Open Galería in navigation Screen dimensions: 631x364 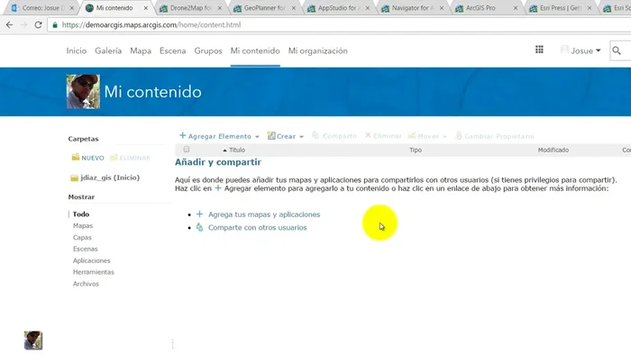(108, 50)
